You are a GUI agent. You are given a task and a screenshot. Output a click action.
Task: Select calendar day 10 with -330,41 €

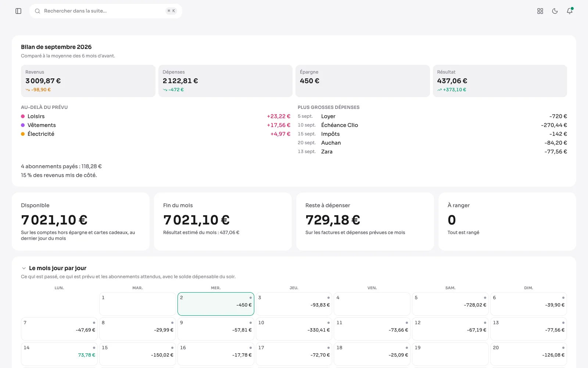(294, 329)
